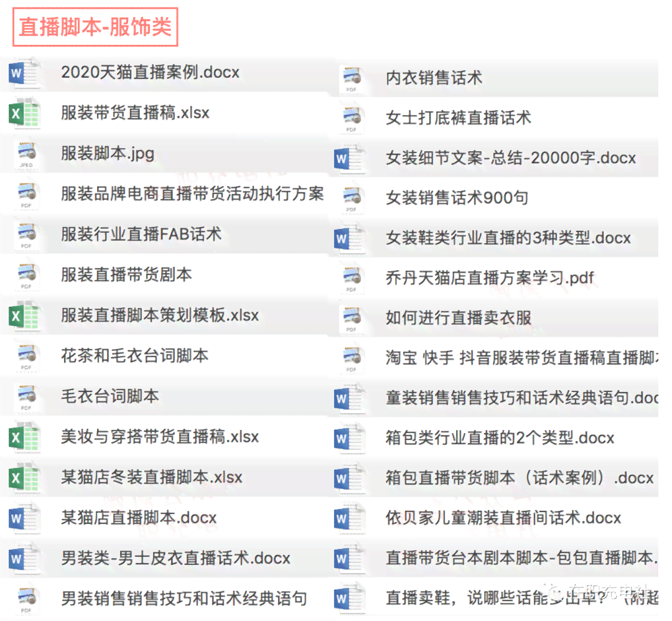Click the PDF icon of 男装销售销售技巧和话术经典语句

click(27, 599)
